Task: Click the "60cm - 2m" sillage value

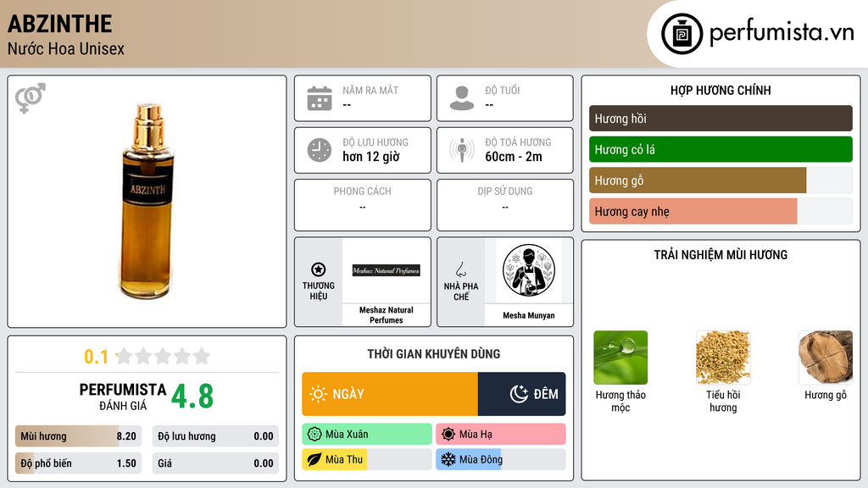Action: [x=514, y=157]
